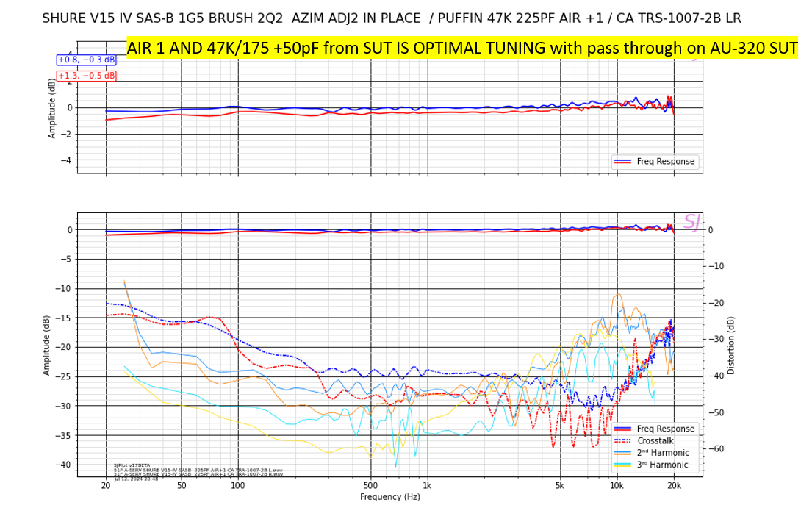Click the "50" frequency tick label

coord(182,486)
